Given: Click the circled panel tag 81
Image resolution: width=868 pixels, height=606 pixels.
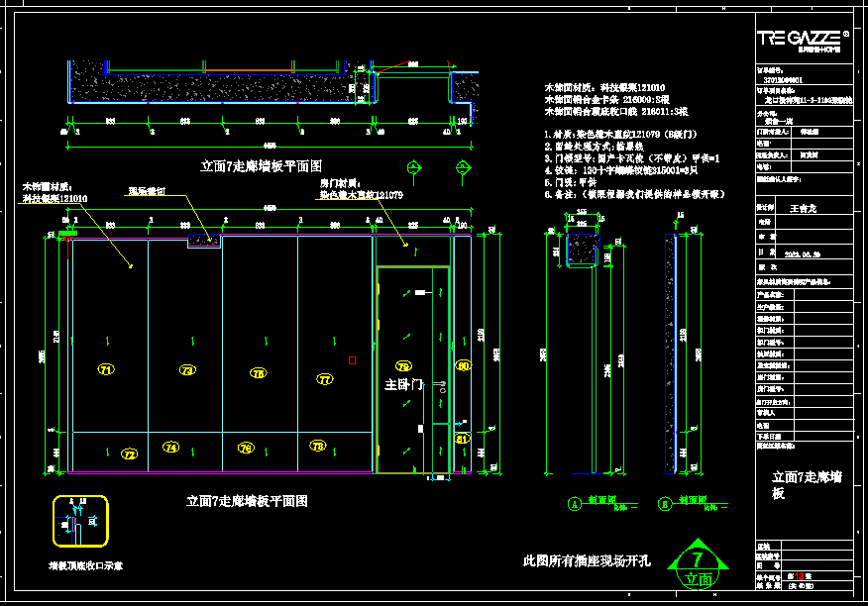Looking at the screenshot, I should coord(462,439).
